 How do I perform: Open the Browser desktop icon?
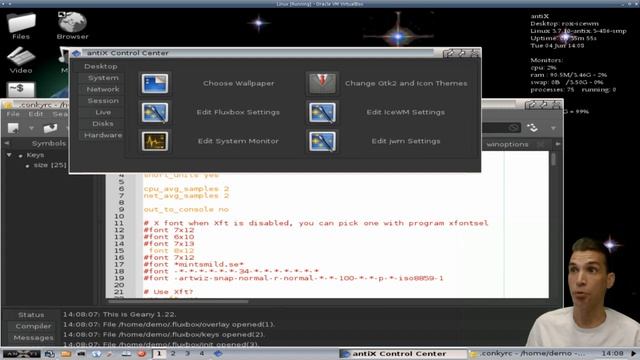coord(72,26)
